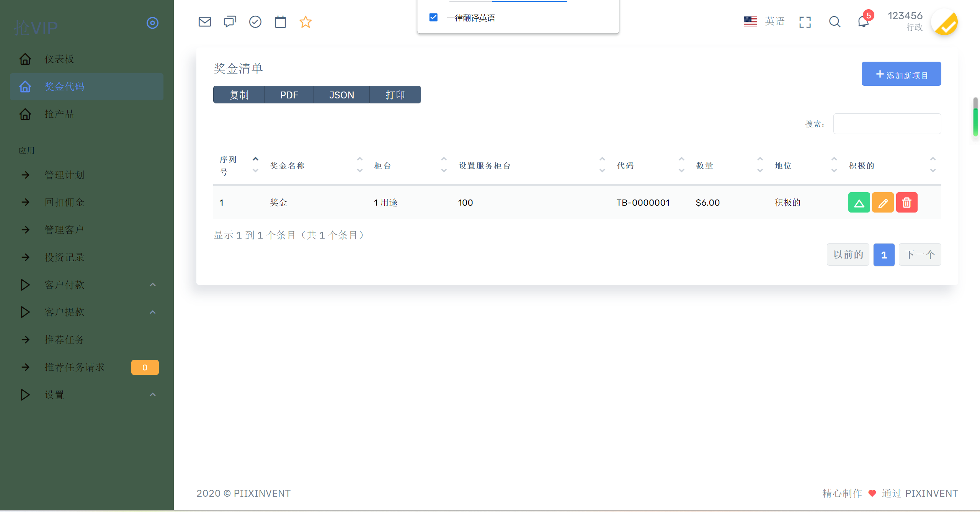980x512 pixels.
Task: Click the magnifier search icon in header
Action: [835, 22]
